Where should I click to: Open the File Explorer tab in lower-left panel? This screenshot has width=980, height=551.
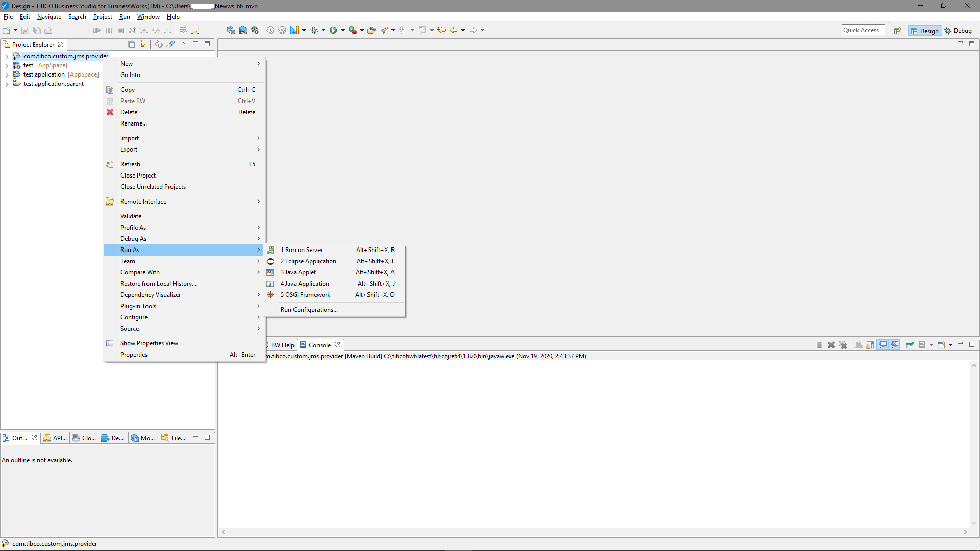click(x=174, y=438)
